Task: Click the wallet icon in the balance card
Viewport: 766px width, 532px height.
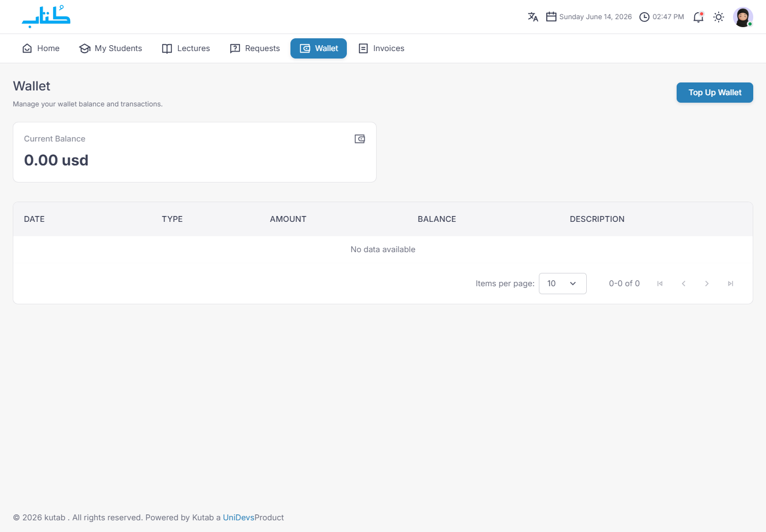Action: pyautogui.click(x=360, y=139)
